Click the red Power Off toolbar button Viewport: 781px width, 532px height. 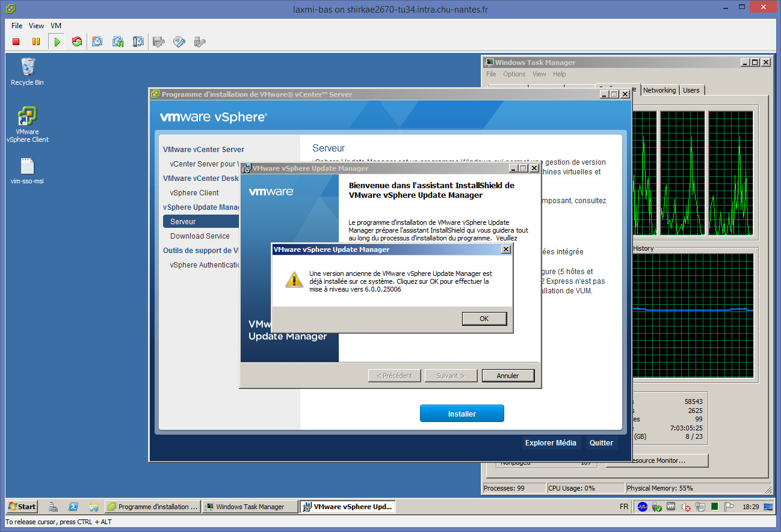(16, 41)
